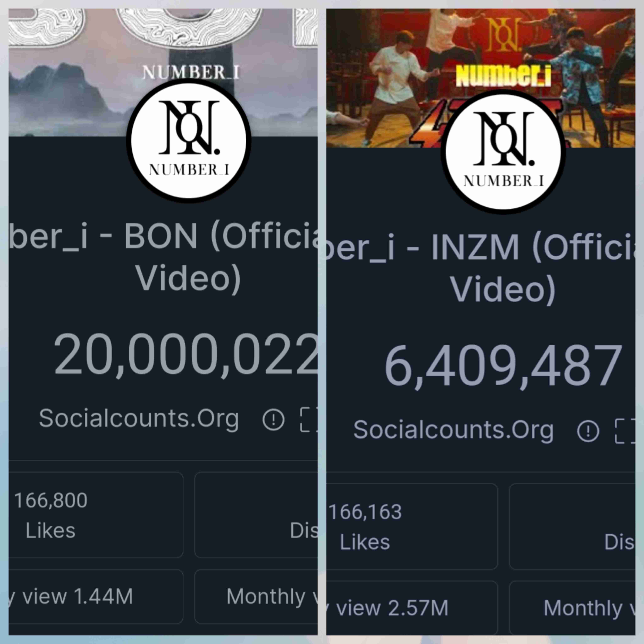Open the BON video banner thumbnail

pos(163,72)
